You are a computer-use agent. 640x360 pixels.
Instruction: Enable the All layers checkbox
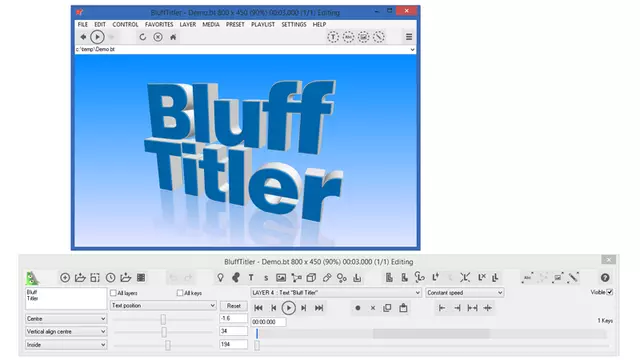pos(113,293)
